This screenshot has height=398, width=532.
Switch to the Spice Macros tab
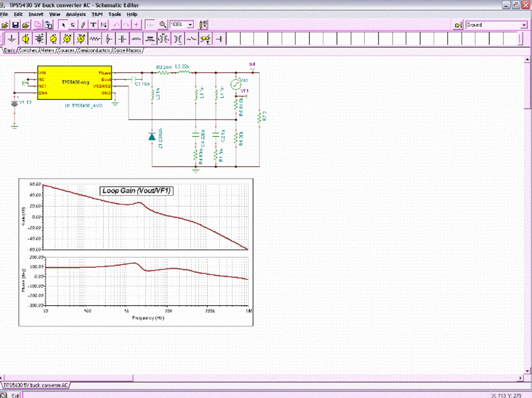128,50
